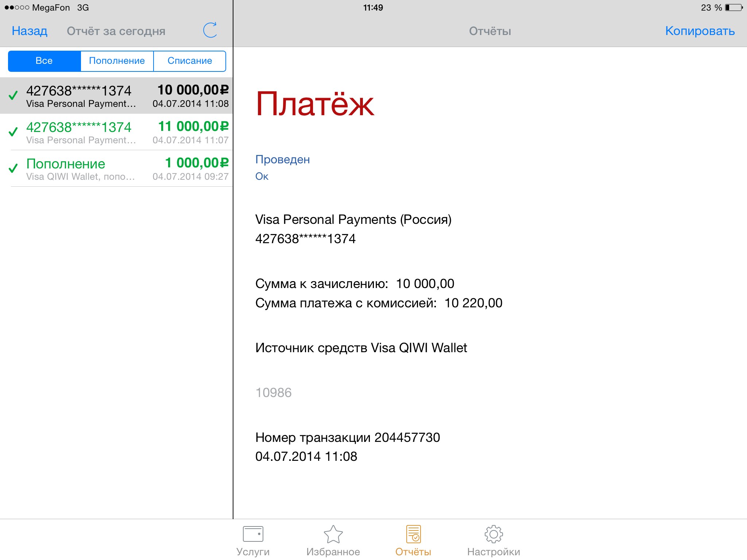747x560 pixels.
Task: Tap Платёж heading
Action: [x=315, y=104]
